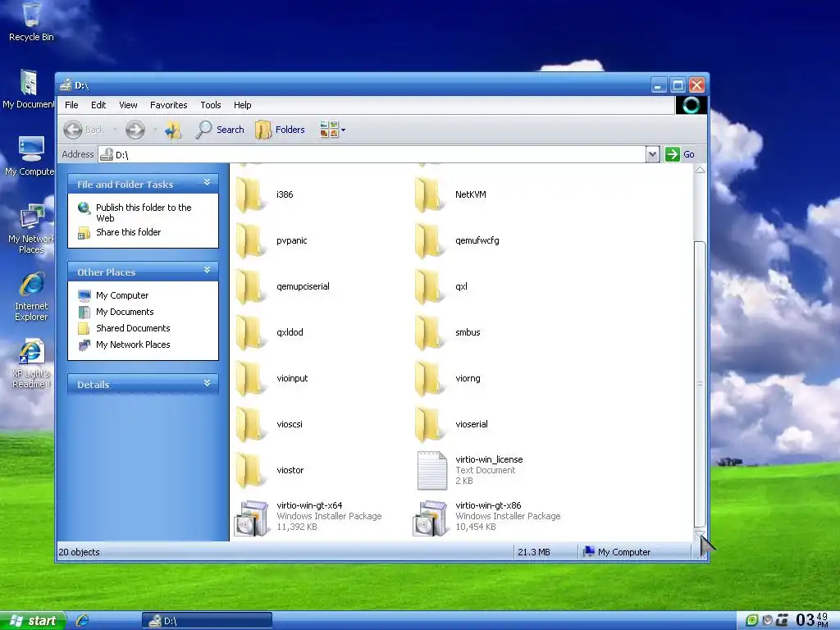Click the Start button

33,620
